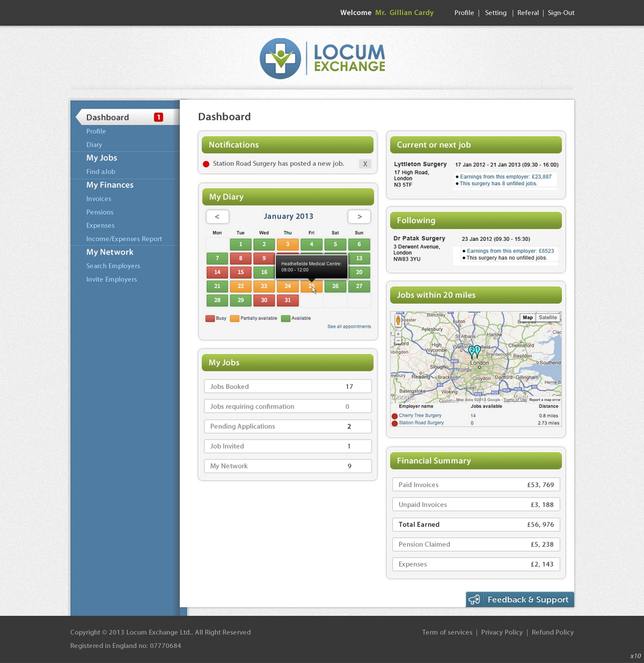Click map marker pin number 2
Screen dimensions: 644x663
pyautogui.click(x=472, y=351)
